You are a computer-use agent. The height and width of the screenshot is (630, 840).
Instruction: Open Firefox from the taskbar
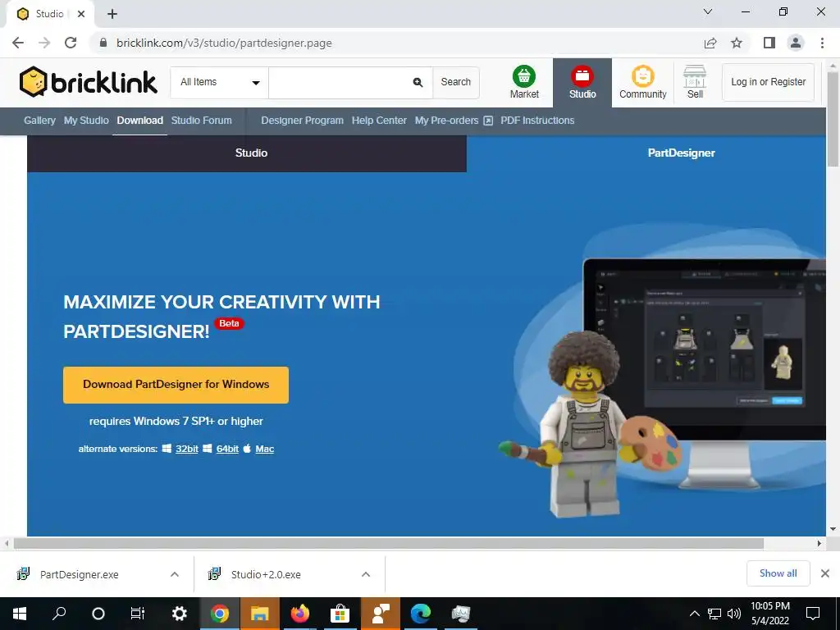pyautogui.click(x=300, y=614)
